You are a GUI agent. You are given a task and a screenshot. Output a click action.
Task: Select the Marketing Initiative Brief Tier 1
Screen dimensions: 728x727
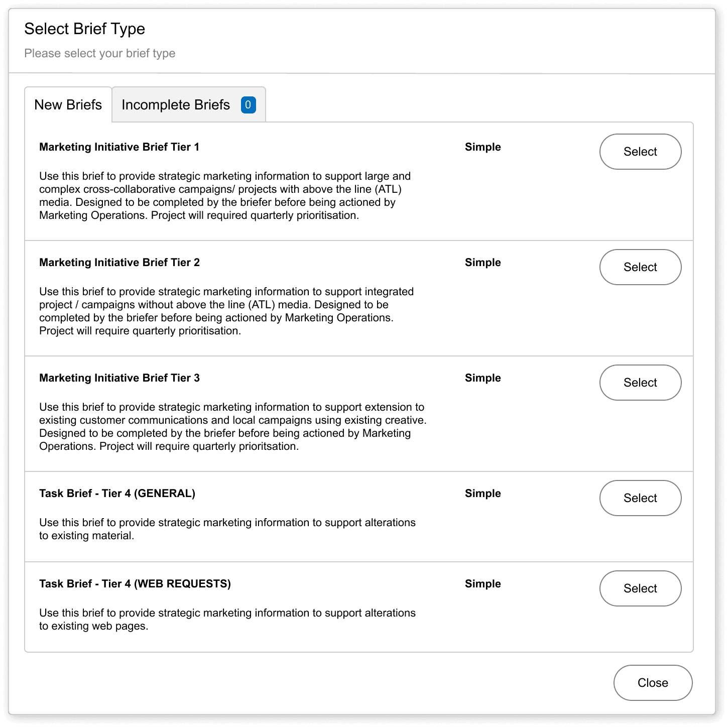pyautogui.click(x=640, y=152)
